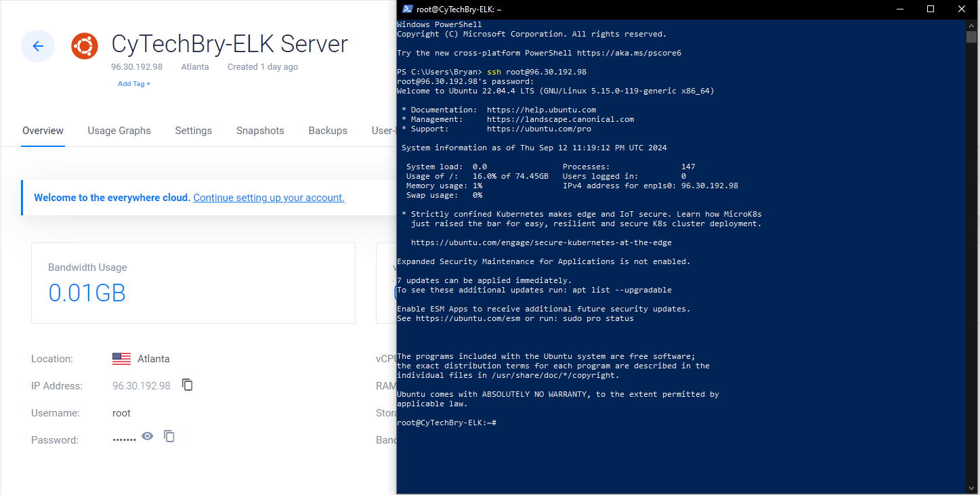Click the masked password dots
The width and height of the screenshot is (980, 495).
point(125,440)
